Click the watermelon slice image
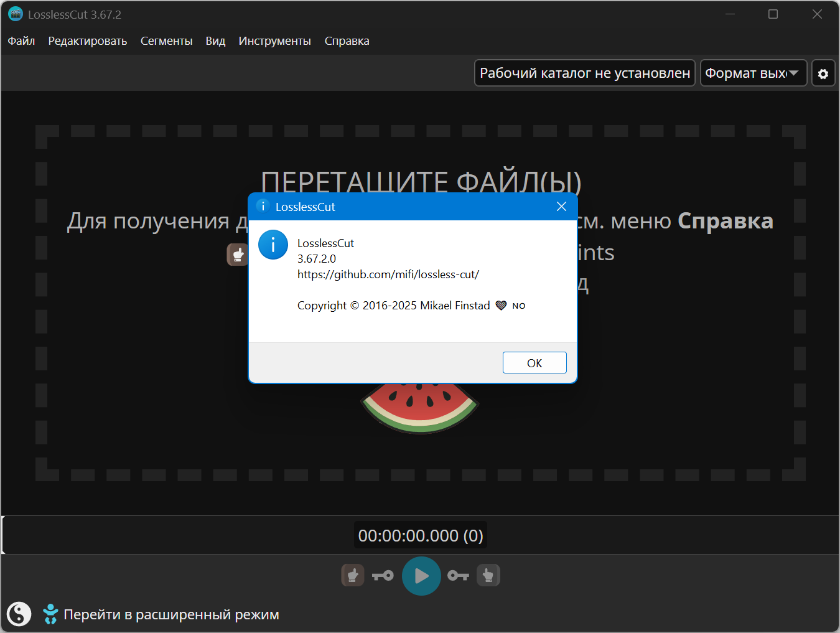The width and height of the screenshot is (840, 633). coord(421,407)
